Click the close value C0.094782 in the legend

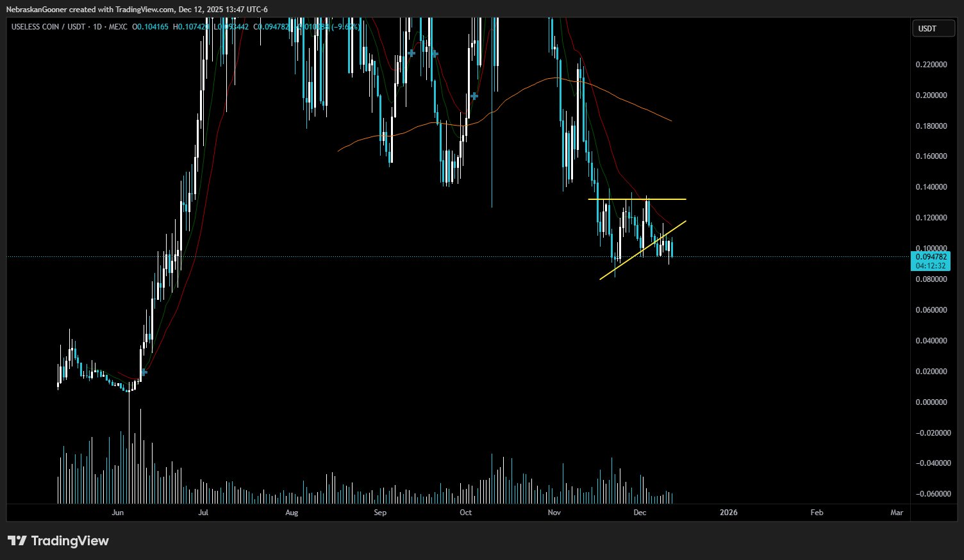tap(272, 27)
